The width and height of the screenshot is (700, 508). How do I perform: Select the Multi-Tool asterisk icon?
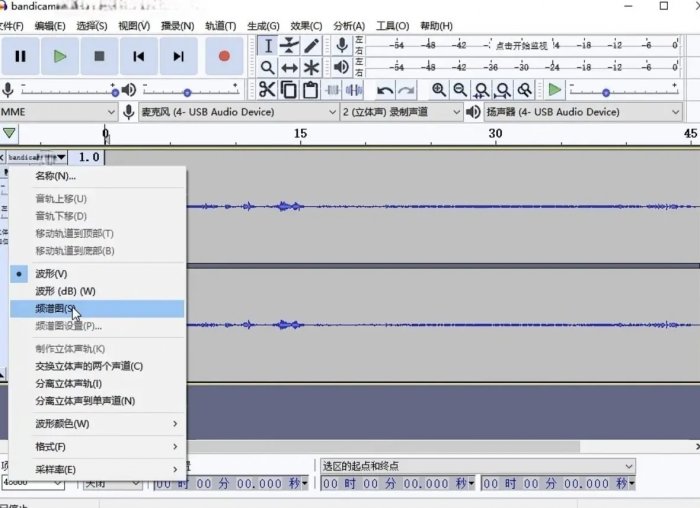[x=312, y=67]
